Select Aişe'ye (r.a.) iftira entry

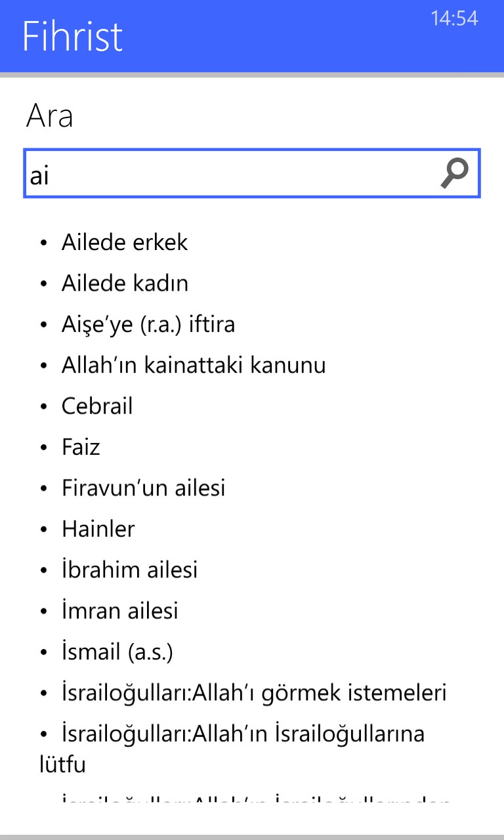click(148, 324)
